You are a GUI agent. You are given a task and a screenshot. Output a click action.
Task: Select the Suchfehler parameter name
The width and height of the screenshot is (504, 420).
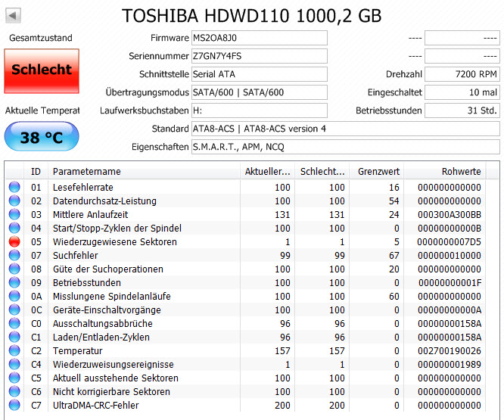pyautogui.click(x=75, y=255)
